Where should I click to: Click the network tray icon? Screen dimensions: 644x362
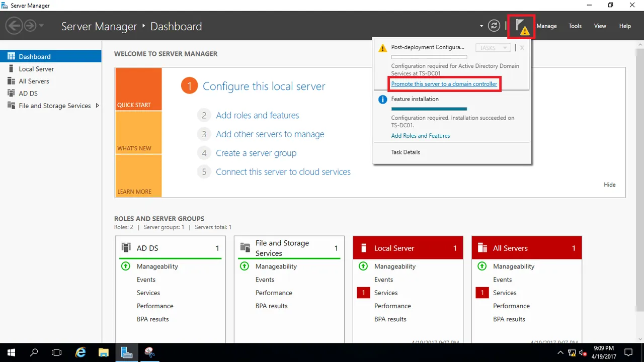[x=572, y=353]
